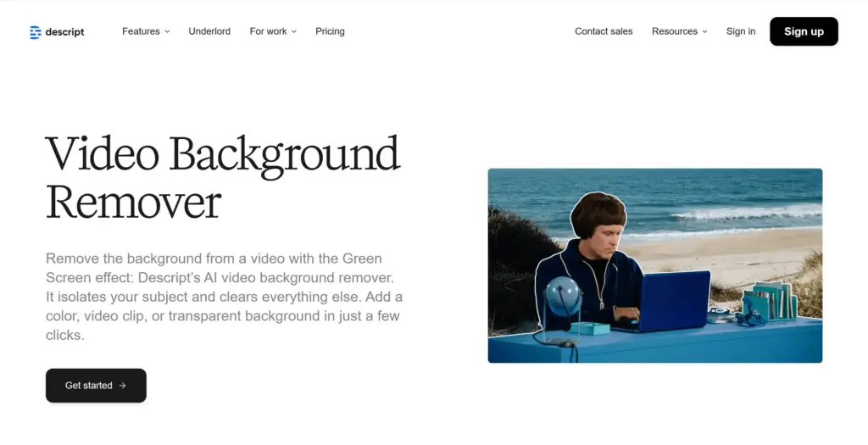This screenshot has height=445, width=868.
Task: Click the stack of books in the hero image
Action: [x=773, y=300]
